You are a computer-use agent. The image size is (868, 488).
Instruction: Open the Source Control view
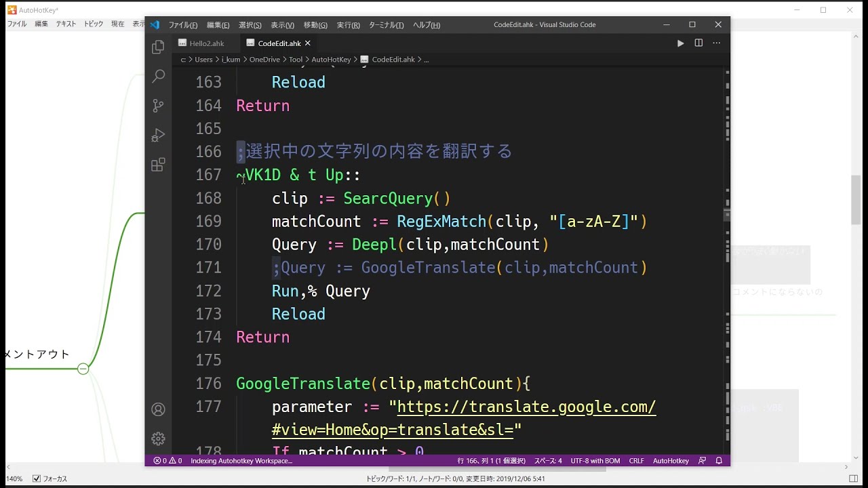158,106
